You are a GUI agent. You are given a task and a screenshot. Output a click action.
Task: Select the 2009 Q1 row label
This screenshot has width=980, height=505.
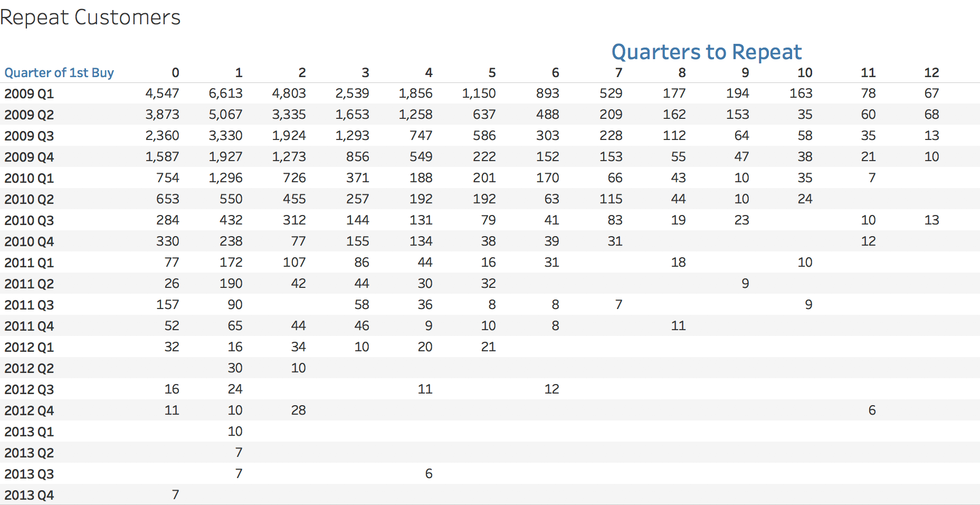(29, 93)
